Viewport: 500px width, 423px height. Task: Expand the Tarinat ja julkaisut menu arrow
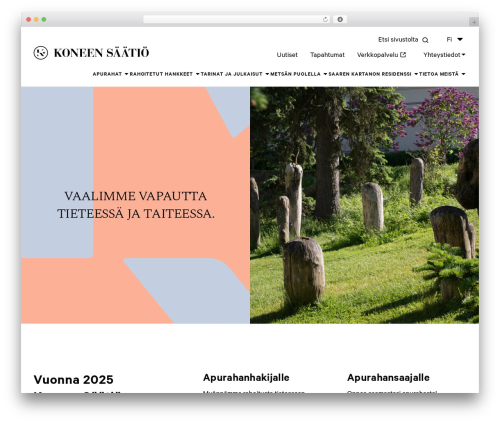267,74
